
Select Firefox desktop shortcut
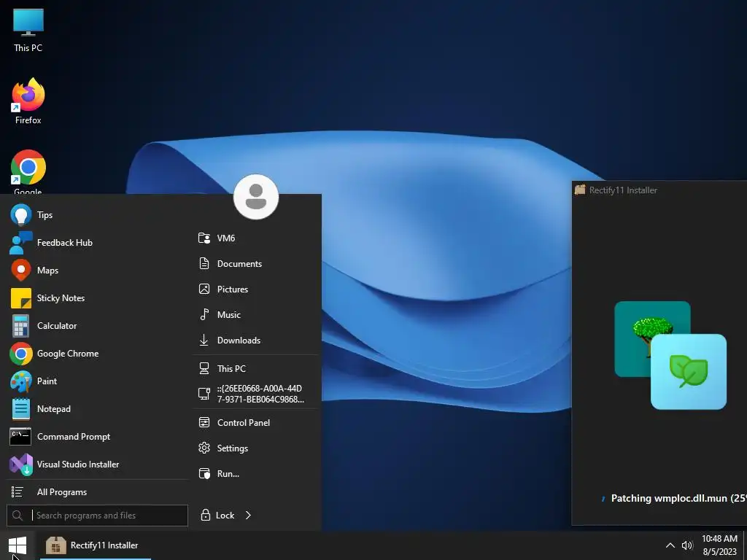(28, 101)
